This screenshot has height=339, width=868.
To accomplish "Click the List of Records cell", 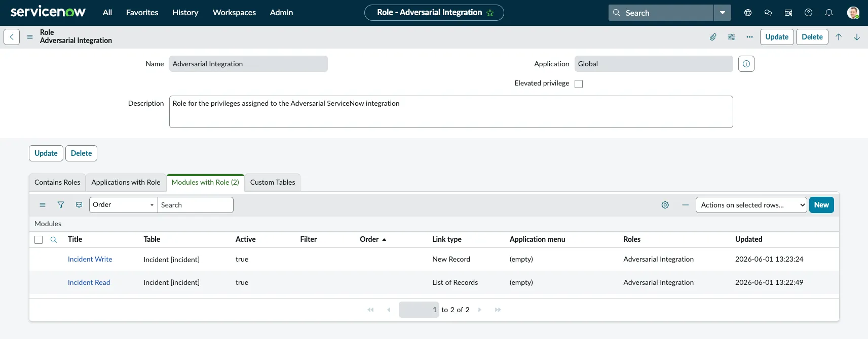I will pyautogui.click(x=455, y=282).
